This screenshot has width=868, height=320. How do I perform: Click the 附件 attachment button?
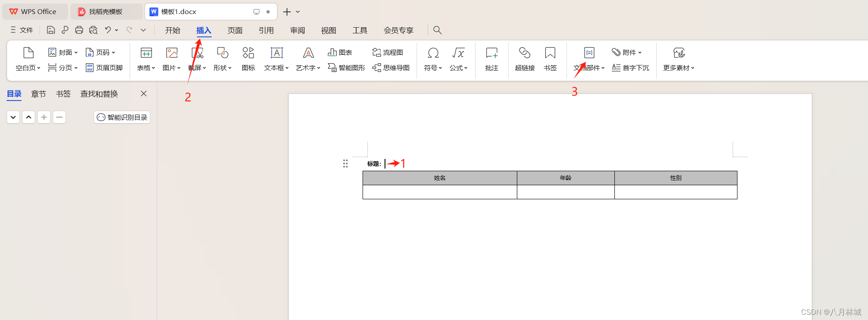[626, 52]
